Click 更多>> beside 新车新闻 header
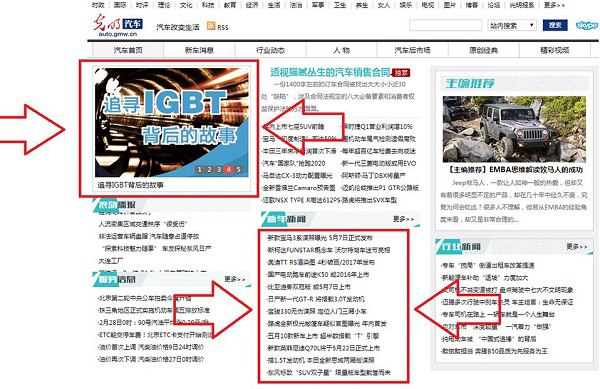600x389 pixels. coord(403,219)
